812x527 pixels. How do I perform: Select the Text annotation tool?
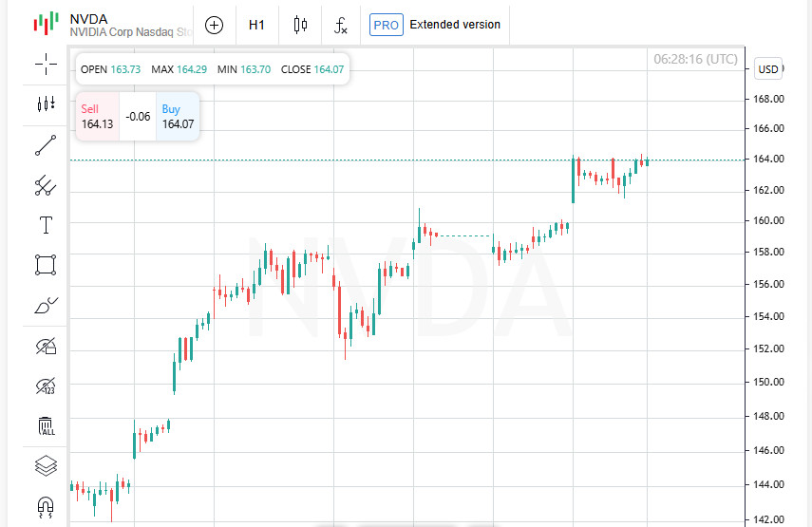46,225
